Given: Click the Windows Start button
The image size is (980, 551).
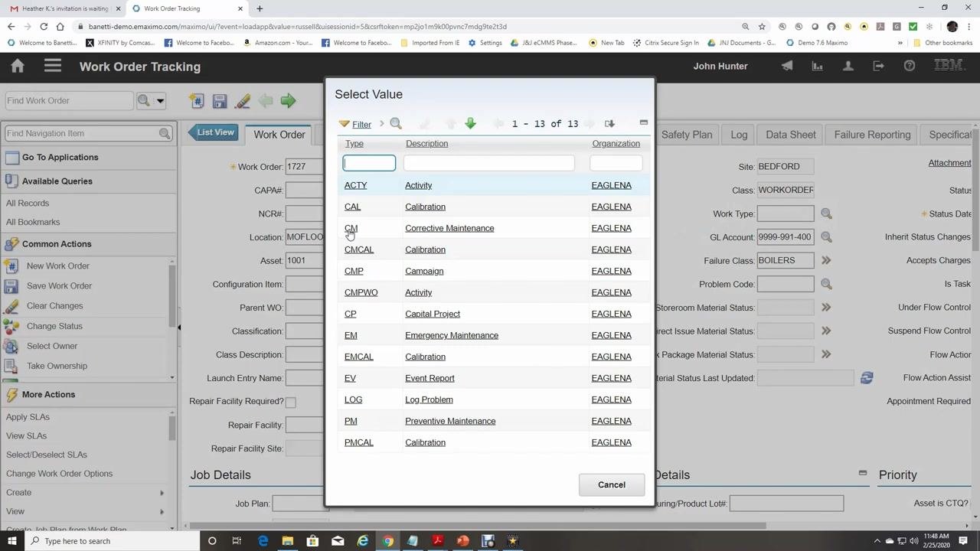Looking at the screenshot, I should click(x=13, y=541).
